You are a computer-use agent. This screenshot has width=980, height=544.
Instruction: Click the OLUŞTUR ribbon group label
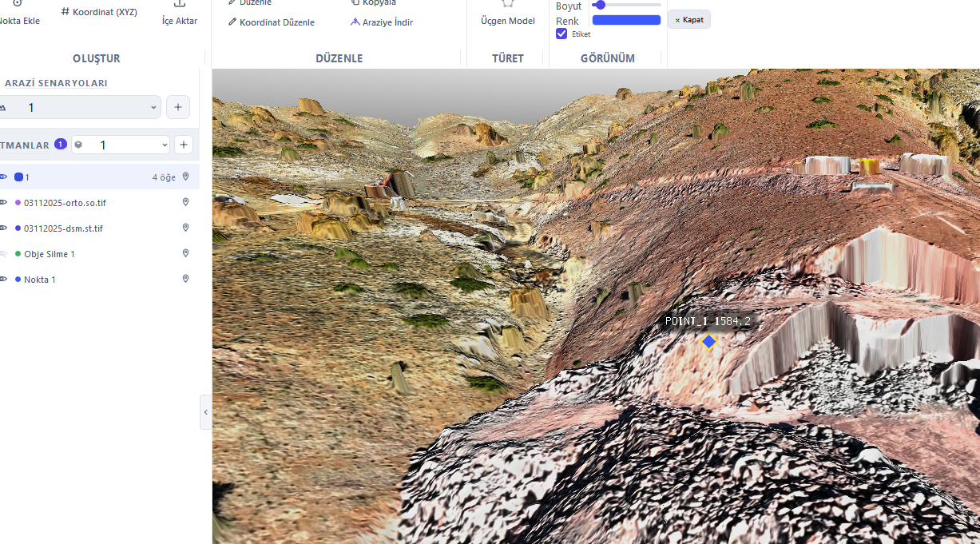click(x=97, y=58)
